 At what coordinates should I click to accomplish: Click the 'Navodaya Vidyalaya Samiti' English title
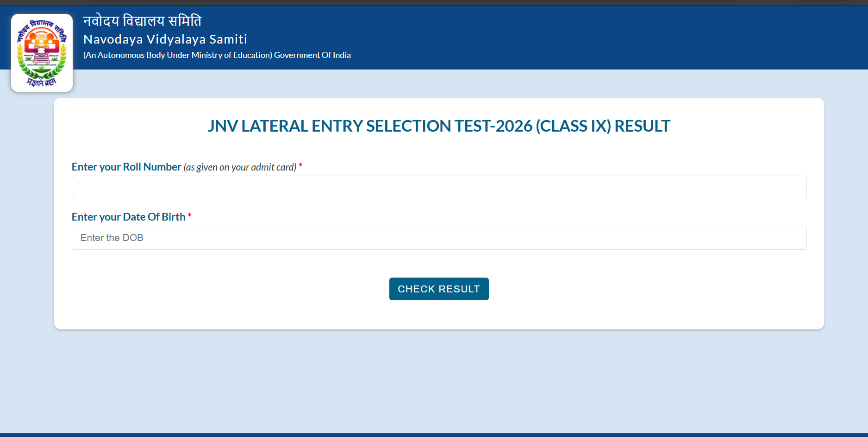coord(165,39)
